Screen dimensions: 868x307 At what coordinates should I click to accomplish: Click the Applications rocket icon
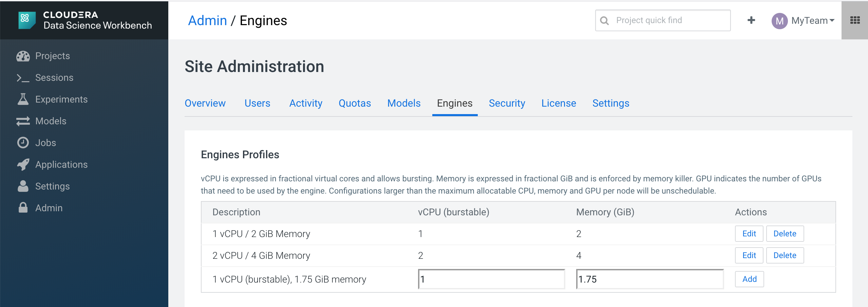tap(23, 165)
